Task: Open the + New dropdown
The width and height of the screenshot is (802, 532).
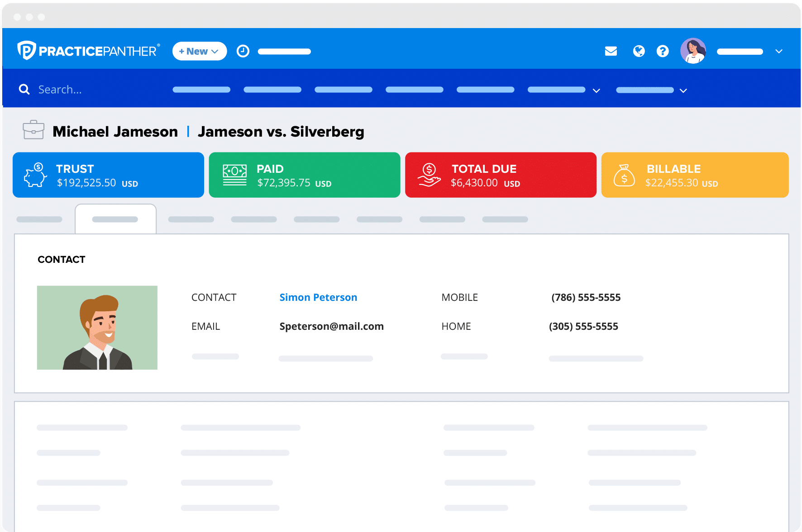Action: click(199, 51)
